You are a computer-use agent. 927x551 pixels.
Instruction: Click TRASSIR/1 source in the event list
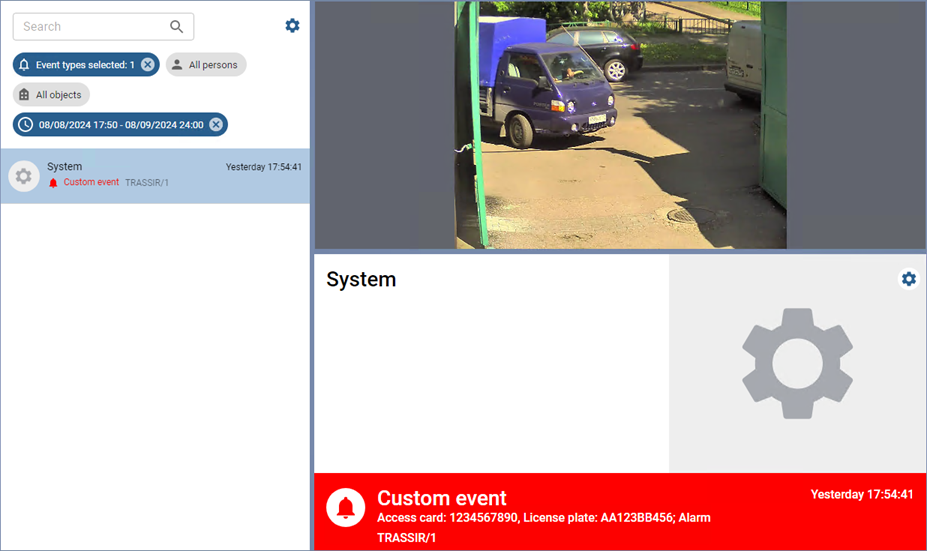click(x=147, y=183)
